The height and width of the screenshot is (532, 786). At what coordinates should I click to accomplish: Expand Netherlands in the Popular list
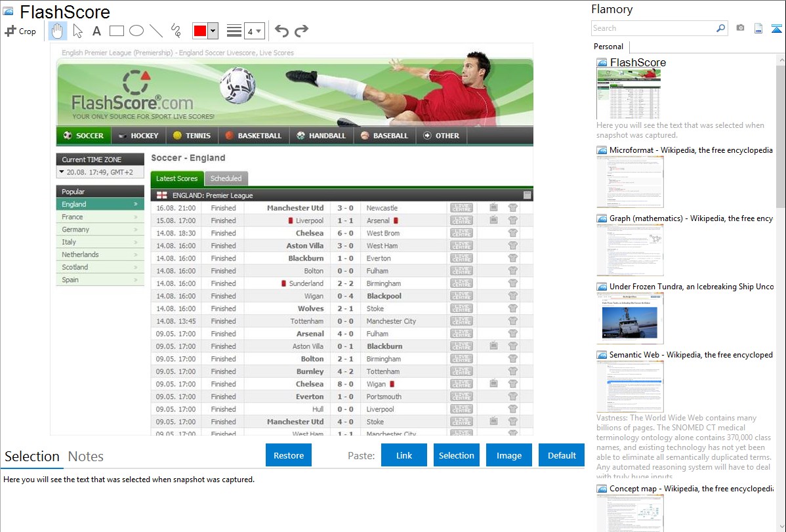(100, 255)
